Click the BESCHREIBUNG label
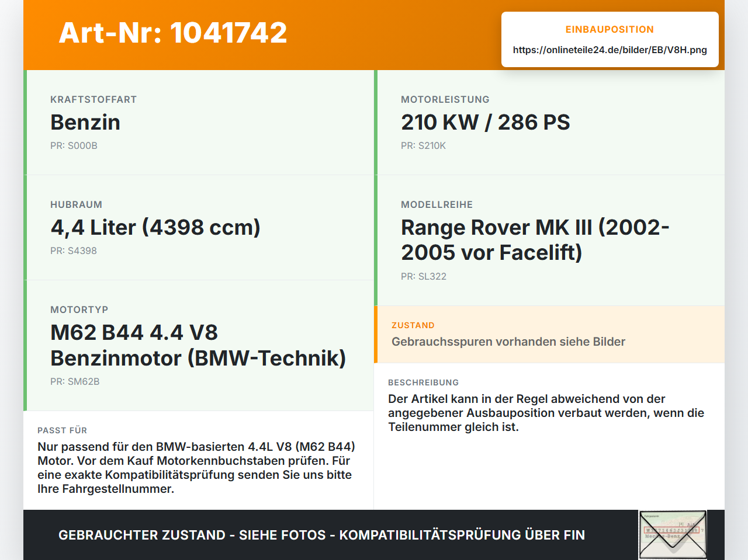This screenshot has width=748, height=560. pyautogui.click(x=423, y=382)
